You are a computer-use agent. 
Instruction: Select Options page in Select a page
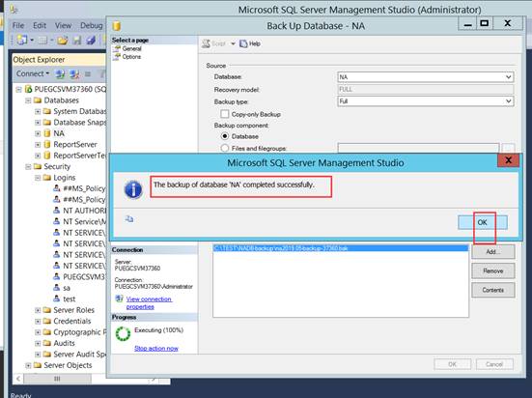coord(131,57)
